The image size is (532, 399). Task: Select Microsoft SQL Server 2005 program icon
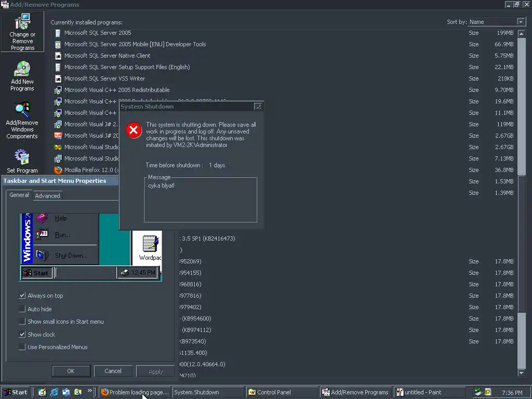click(58, 33)
